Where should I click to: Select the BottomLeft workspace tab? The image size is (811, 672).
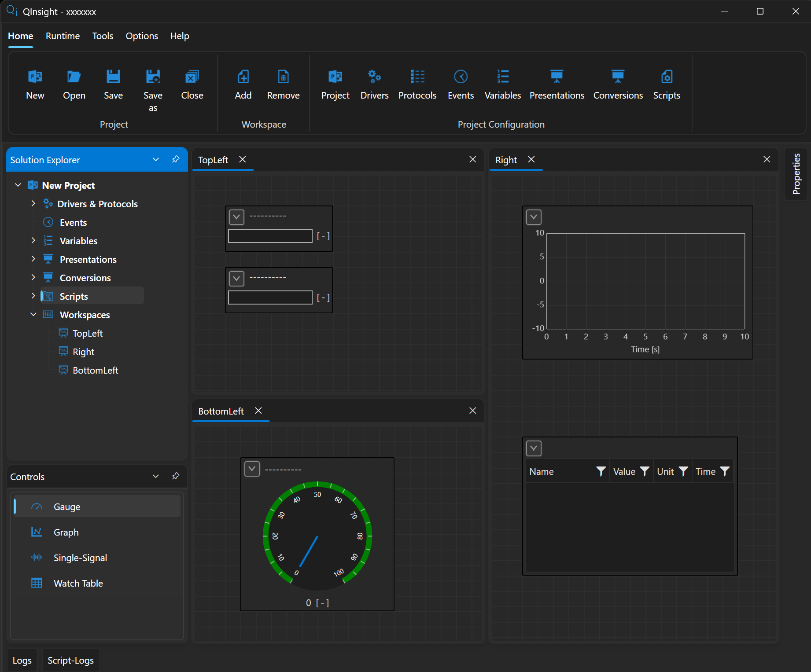coord(221,411)
